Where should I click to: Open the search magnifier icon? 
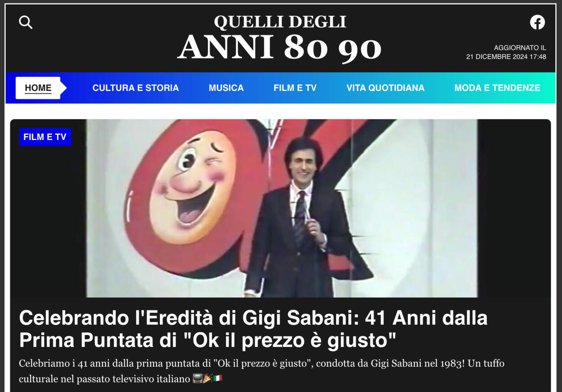26,22
